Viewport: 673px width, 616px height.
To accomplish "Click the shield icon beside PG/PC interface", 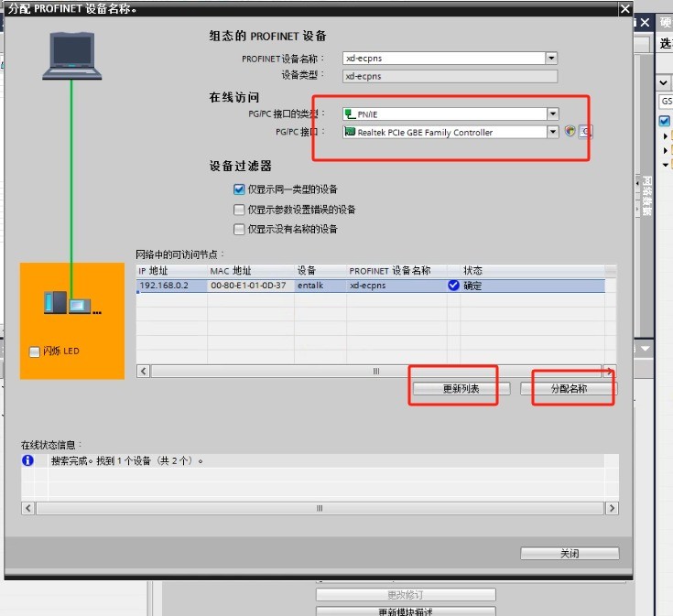I will (x=570, y=132).
